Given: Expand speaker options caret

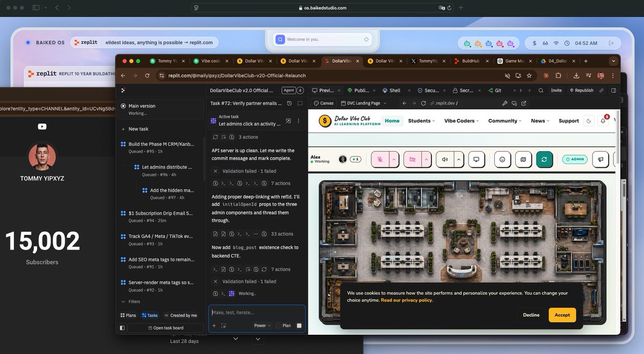Looking at the screenshot, I should click(x=458, y=159).
